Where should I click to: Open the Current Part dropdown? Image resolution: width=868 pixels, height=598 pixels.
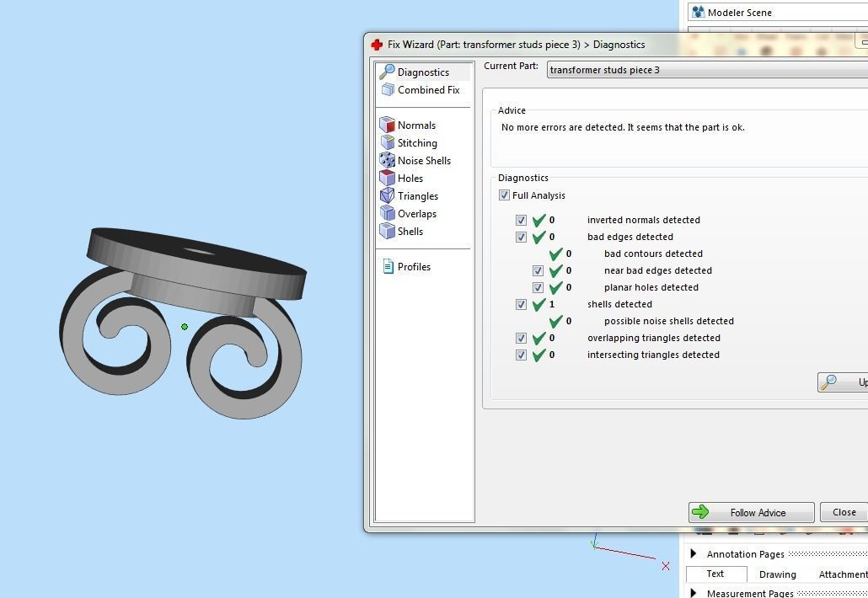coord(708,70)
